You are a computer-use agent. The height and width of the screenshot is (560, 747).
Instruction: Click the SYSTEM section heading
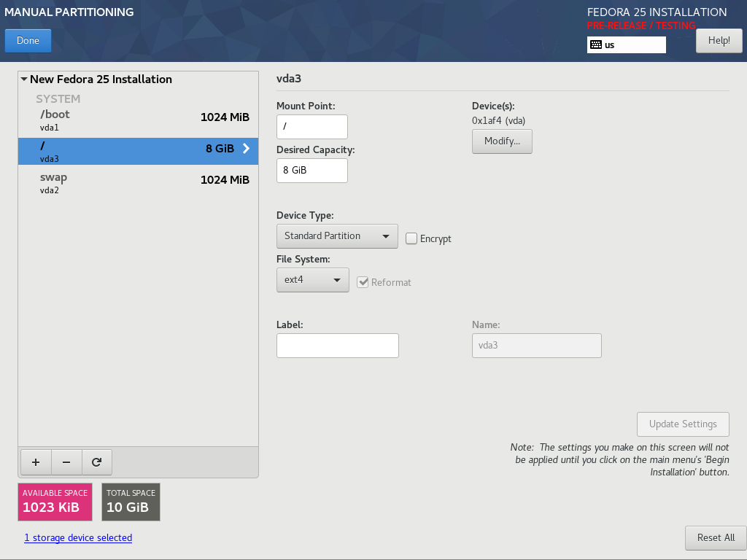pyautogui.click(x=58, y=99)
